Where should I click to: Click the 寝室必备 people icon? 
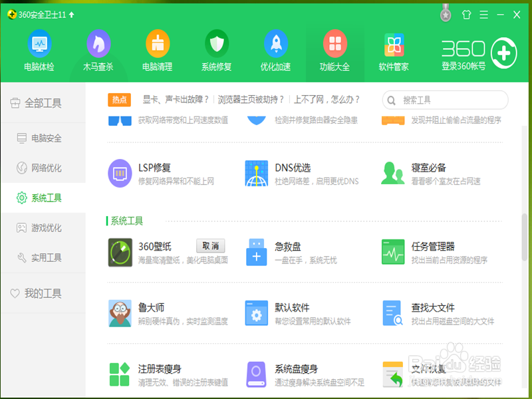point(393,173)
